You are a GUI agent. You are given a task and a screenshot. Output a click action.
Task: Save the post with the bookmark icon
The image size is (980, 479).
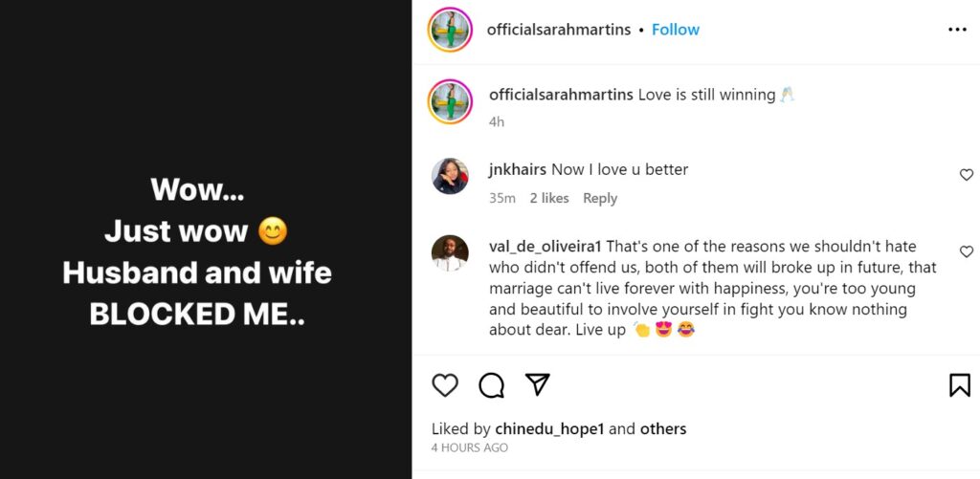coord(959,384)
